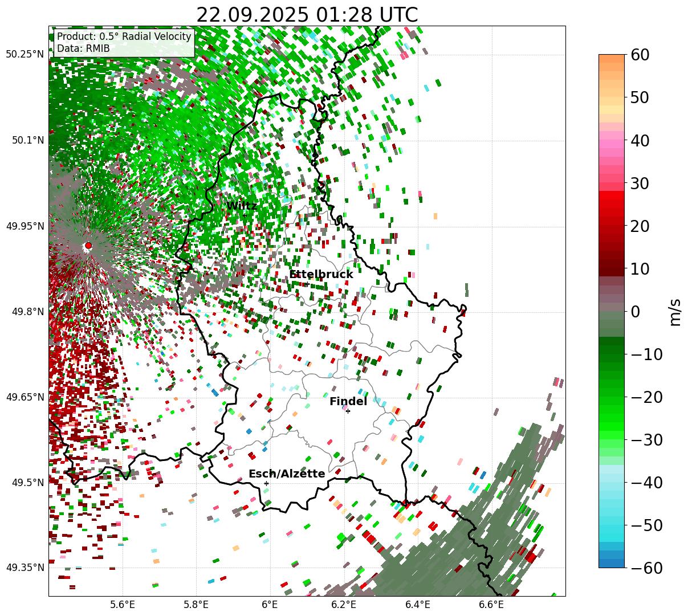688x616 pixels.
Task: Click the colorbar −20 tick label
Action: click(x=647, y=397)
